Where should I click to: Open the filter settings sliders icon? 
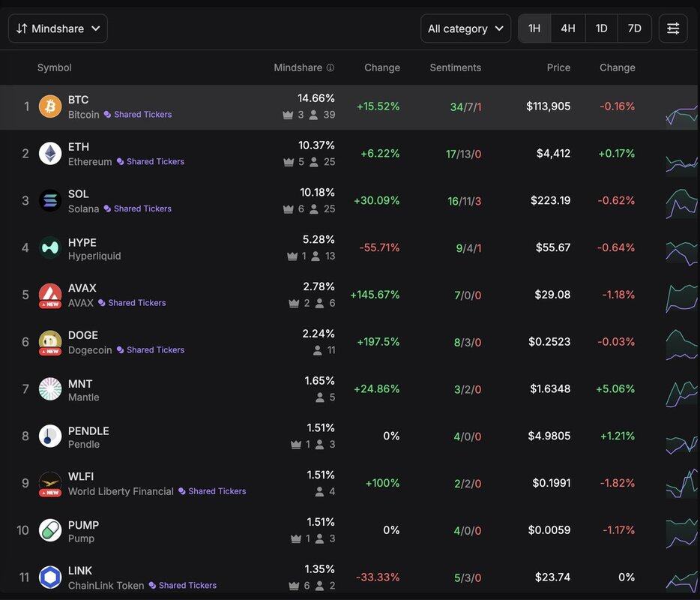pyautogui.click(x=673, y=28)
